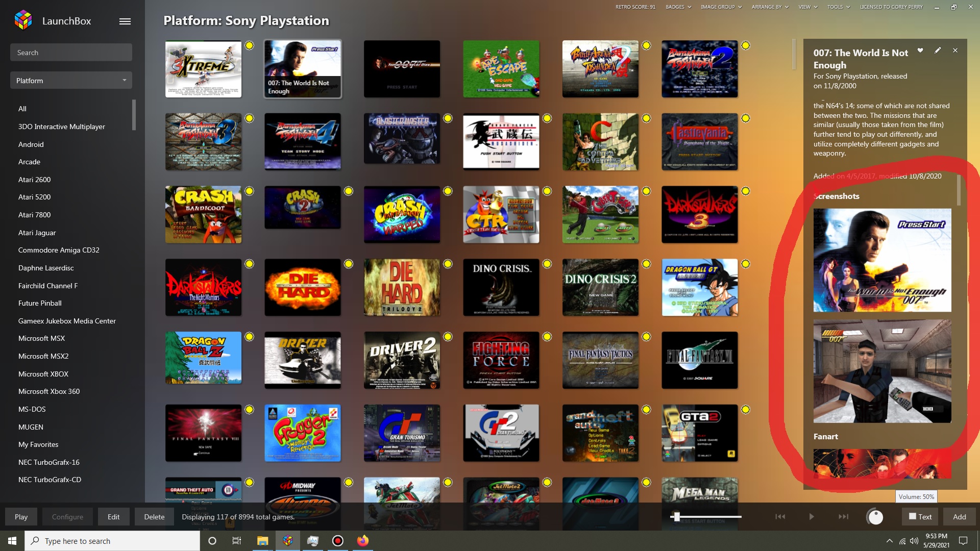
Task: Open File Explorer from taskbar
Action: 262,541
